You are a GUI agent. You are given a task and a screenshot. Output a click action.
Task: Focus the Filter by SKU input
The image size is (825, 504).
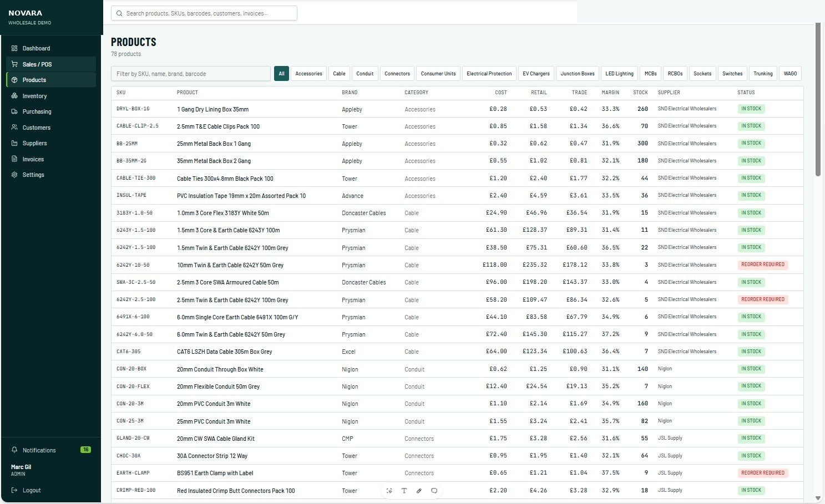pyautogui.click(x=191, y=74)
